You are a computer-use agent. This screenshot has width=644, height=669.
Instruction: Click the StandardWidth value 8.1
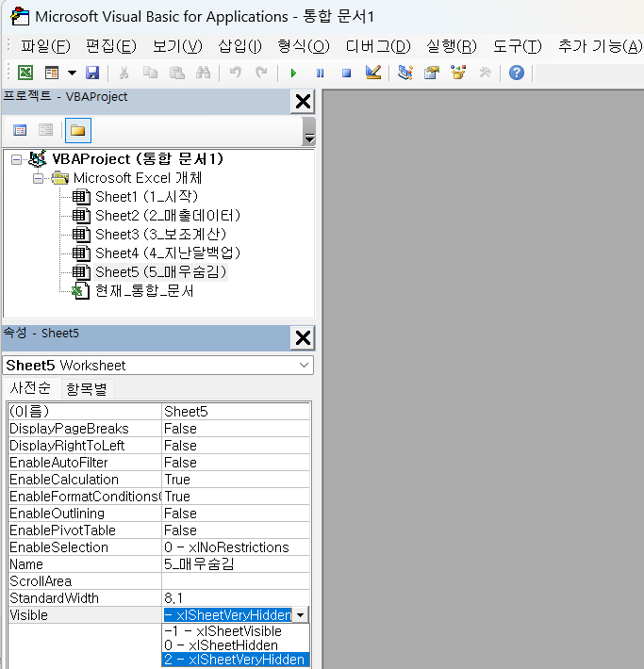tap(236, 598)
